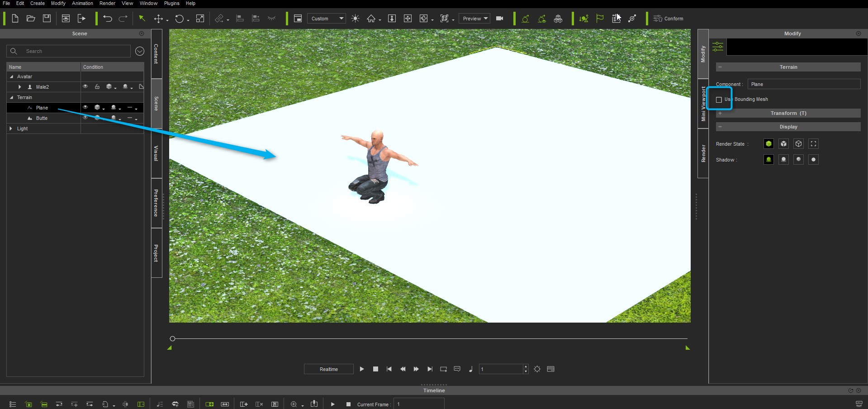Save the project using the floppy icon
Viewport: 868px width, 409px height.
click(47, 19)
